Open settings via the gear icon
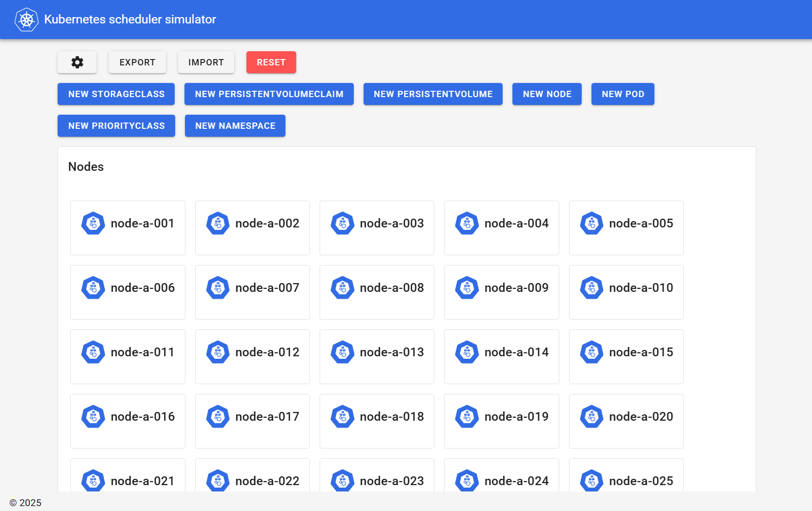812x511 pixels. (77, 62)
